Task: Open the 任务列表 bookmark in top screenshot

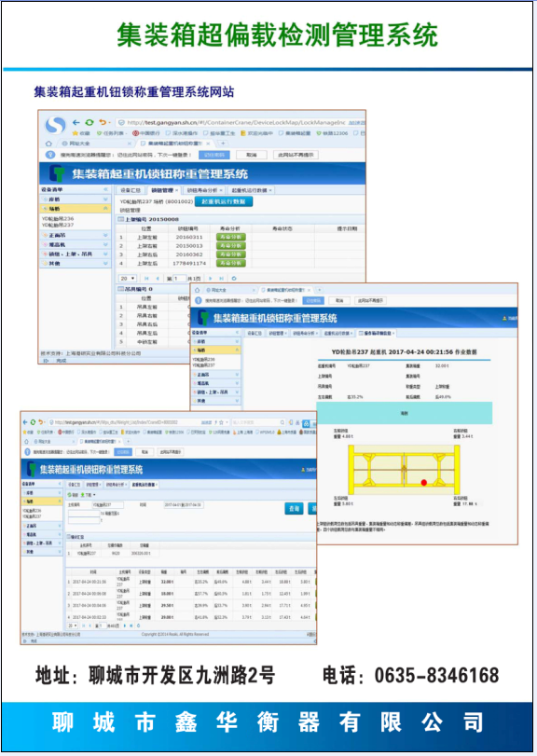Action: 110,133
